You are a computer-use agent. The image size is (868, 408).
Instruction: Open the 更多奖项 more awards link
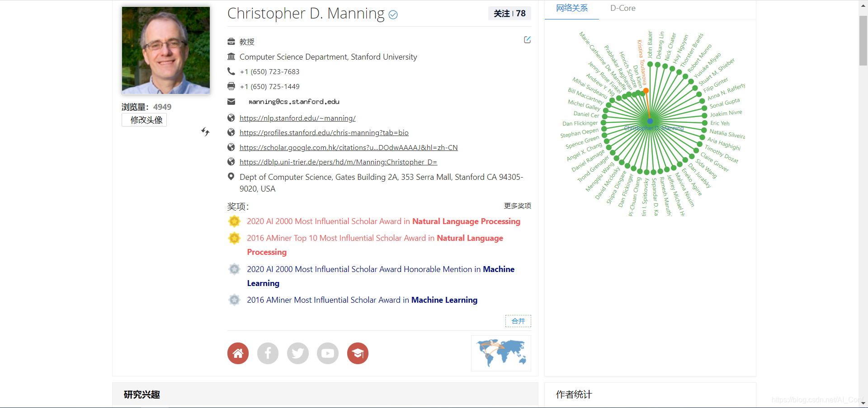click(x=518, y=206)
